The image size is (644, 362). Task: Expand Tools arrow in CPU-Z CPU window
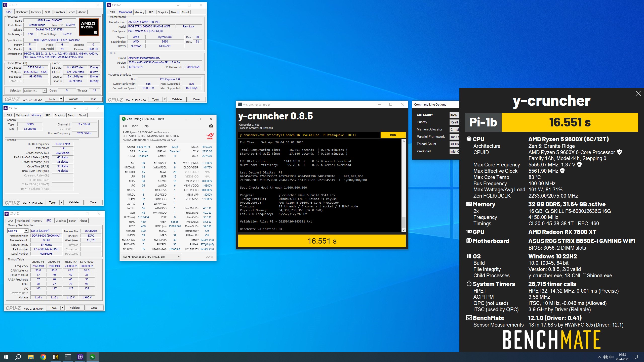pyautogui.click(x=61, y=99)
